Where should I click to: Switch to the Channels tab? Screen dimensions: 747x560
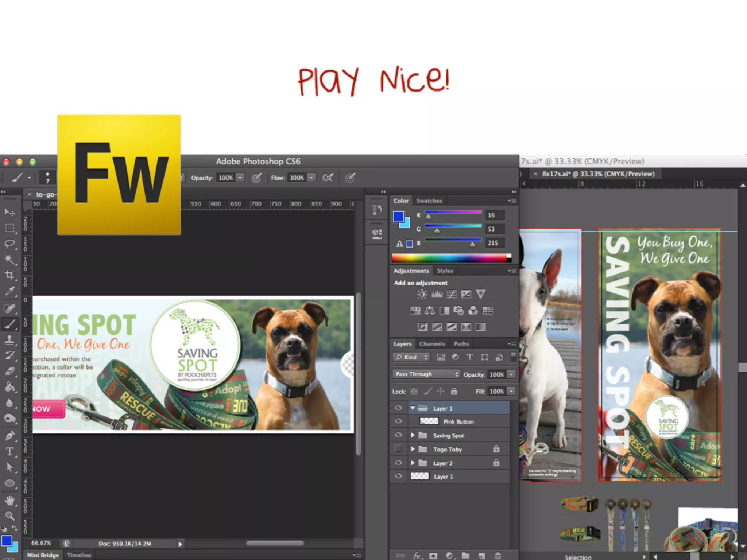click(x=432, y=344)
